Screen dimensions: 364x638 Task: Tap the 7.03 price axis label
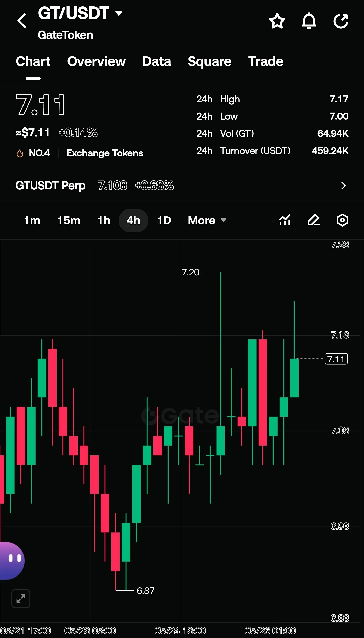340,430
